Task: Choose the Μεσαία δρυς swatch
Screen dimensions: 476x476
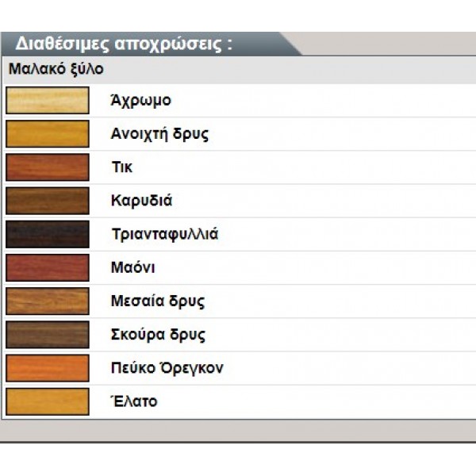Action: [x=48, y=301]
